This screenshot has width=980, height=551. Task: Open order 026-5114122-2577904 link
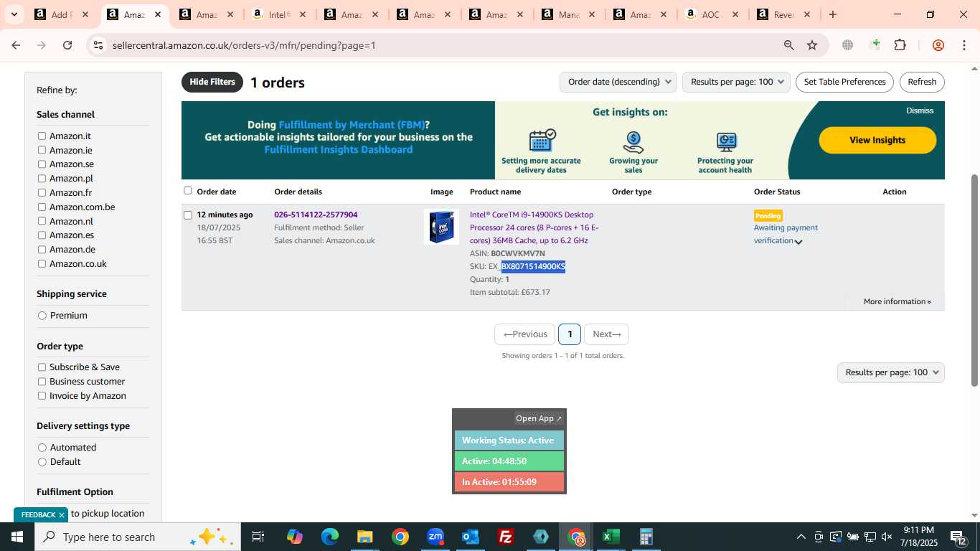[316, 215]
